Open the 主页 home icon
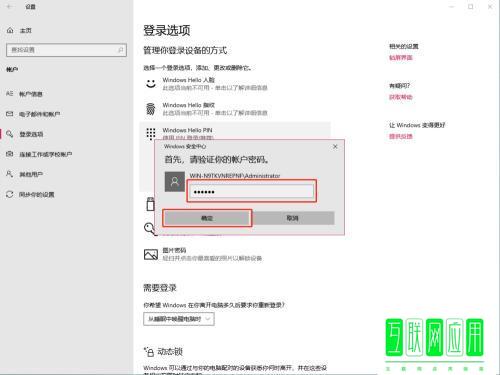Image resolution: width=500 pixels, height=375 pixels. [x=10, y=30]
